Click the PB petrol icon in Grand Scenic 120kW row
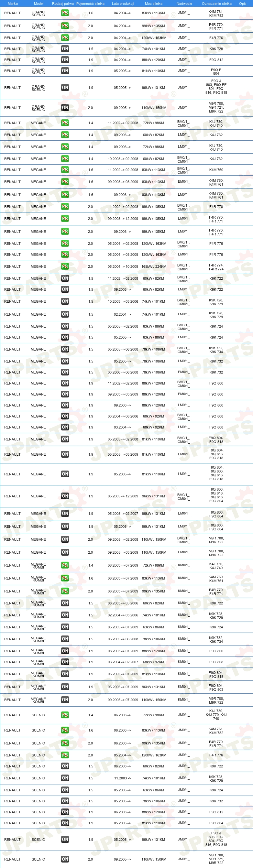 click(65, 38)
